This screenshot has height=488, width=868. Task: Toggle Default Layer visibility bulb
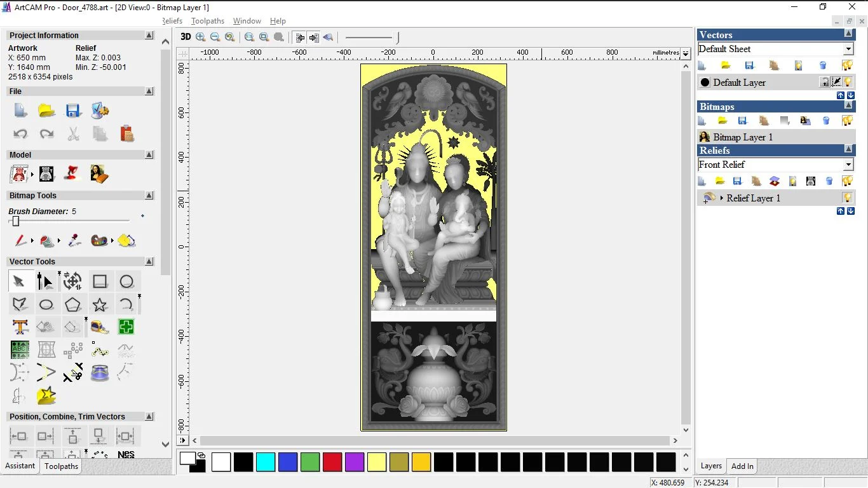[848, 82]
